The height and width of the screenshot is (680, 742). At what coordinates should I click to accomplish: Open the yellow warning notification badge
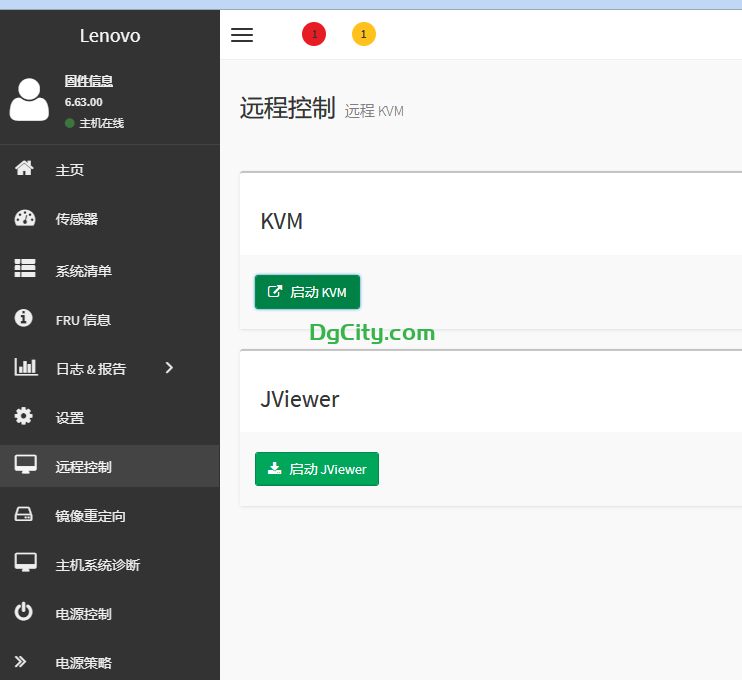coord(364,35)
